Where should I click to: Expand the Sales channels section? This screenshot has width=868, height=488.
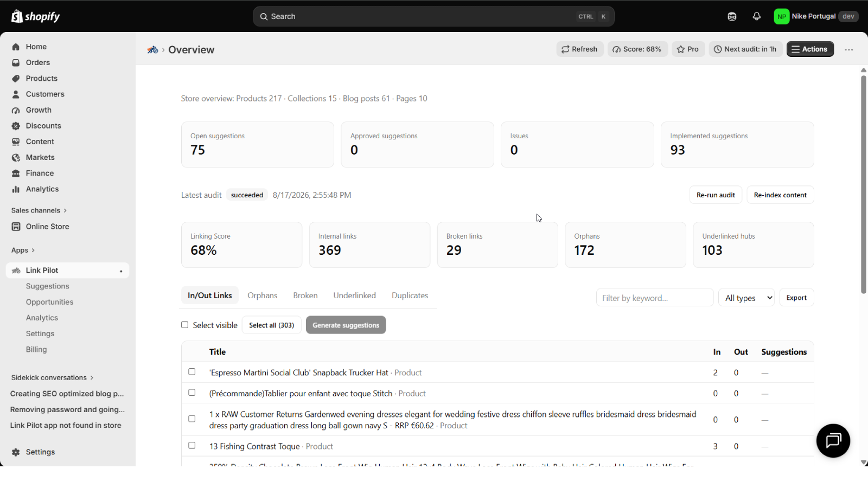tap(39, 210)
